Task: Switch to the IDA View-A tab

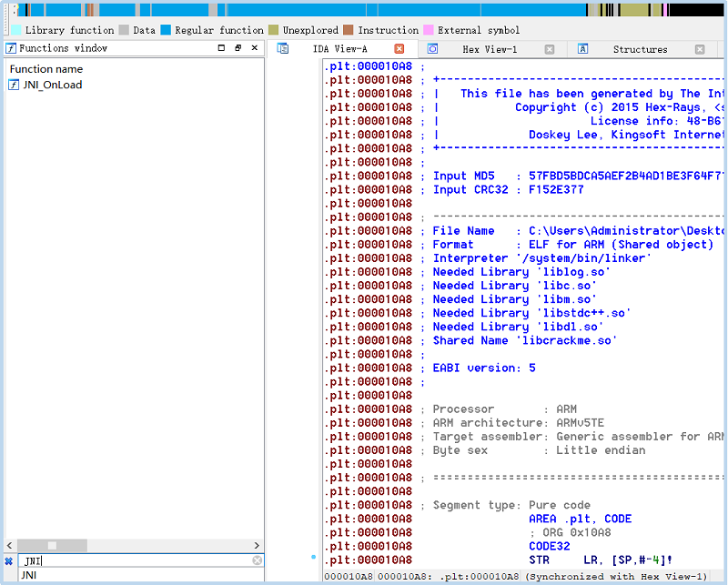Action: click(x=339, y=49)
